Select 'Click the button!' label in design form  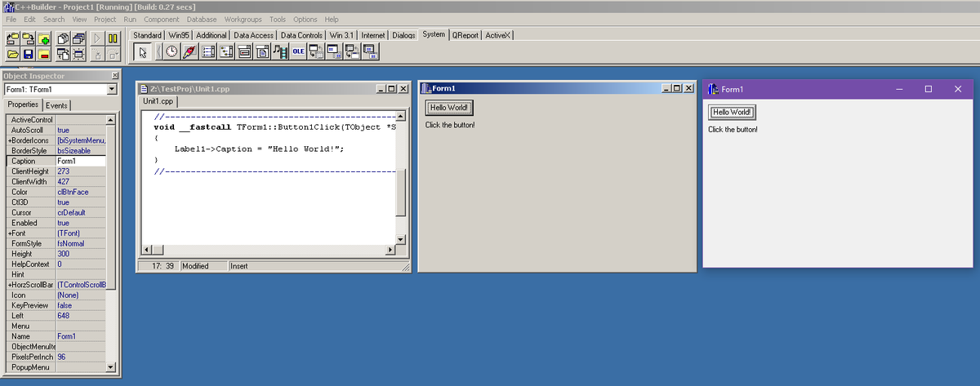tap(450, 125)
